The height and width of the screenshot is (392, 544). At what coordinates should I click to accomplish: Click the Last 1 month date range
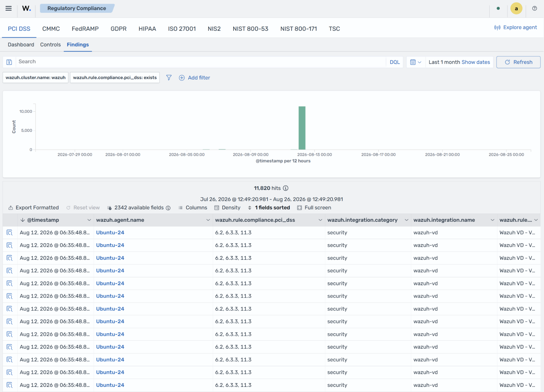tap(444, 62)
